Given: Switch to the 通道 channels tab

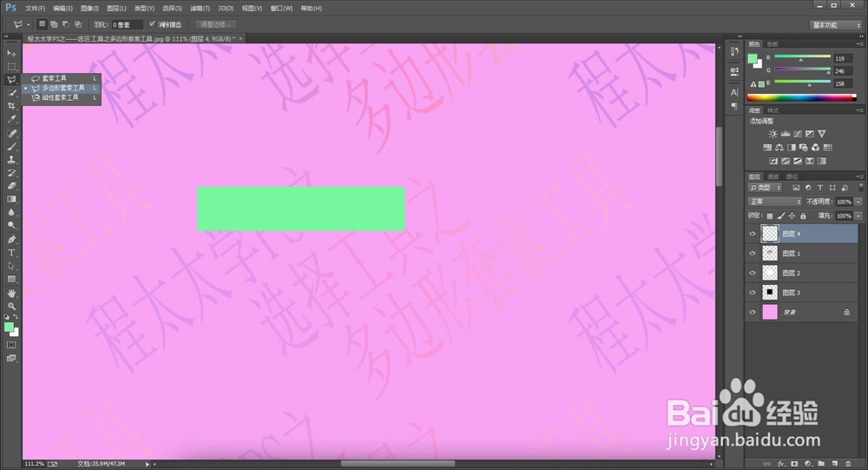Looking at the screenshot, I should point(773,177).
